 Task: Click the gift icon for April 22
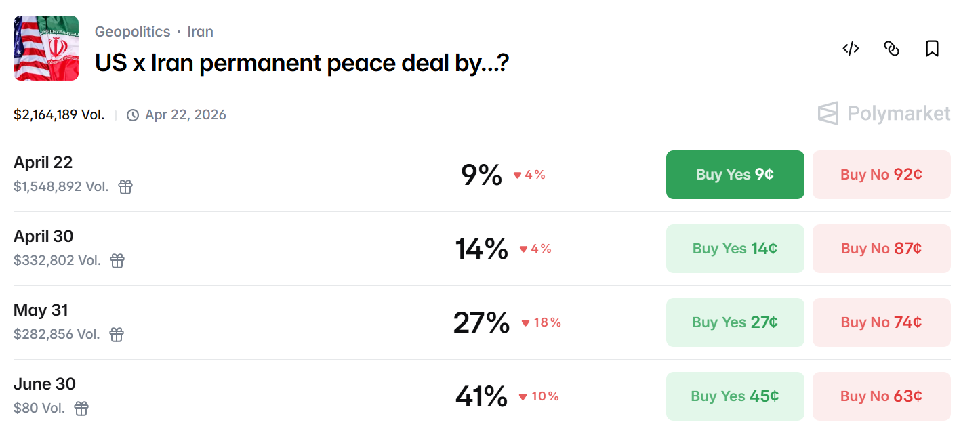click(x=125, y=187)
